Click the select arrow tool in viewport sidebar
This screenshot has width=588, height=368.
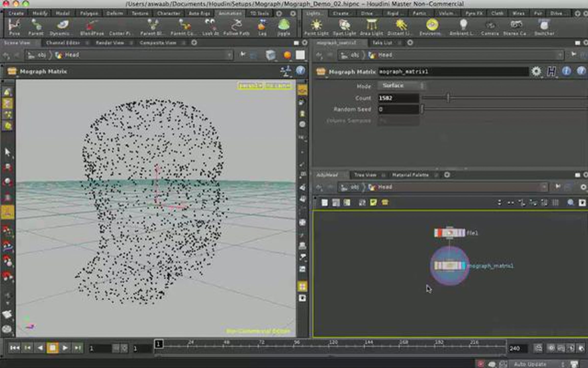8,152
